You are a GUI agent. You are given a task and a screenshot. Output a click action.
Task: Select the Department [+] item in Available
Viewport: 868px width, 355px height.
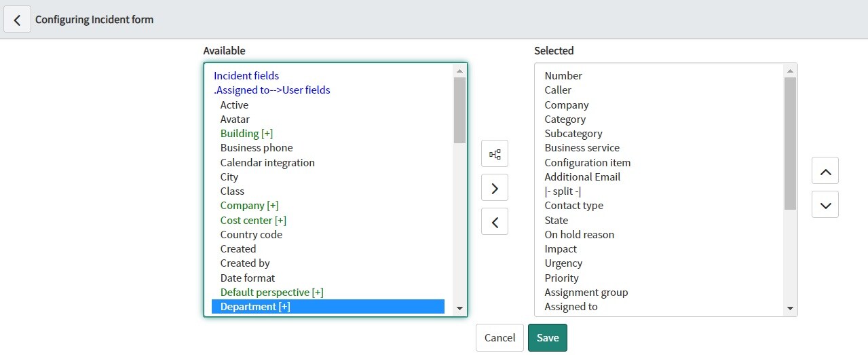[328, 307]
